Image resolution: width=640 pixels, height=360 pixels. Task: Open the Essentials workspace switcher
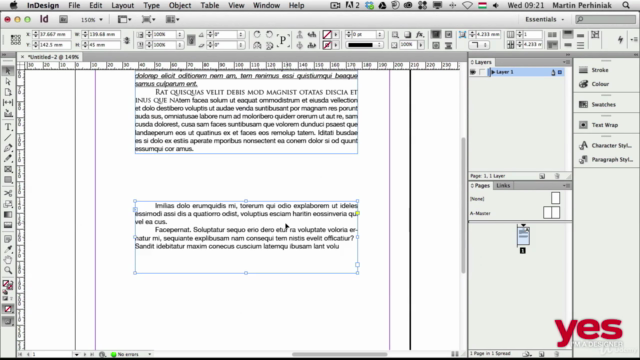pos(544,19)
